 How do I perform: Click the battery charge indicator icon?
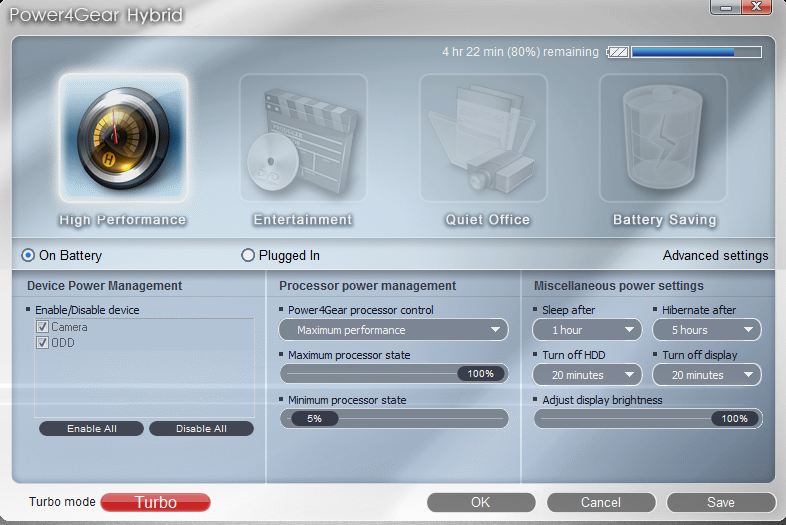618,52
